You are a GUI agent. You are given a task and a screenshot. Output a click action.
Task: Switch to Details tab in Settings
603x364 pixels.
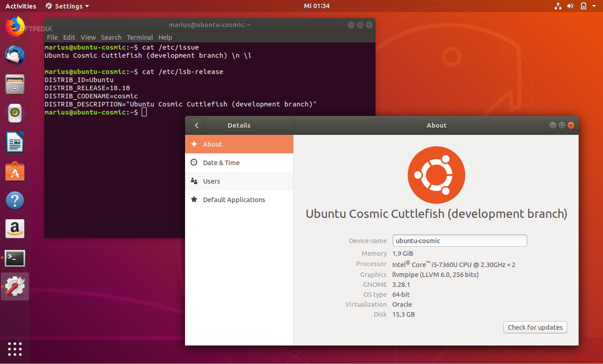point(239,125)
